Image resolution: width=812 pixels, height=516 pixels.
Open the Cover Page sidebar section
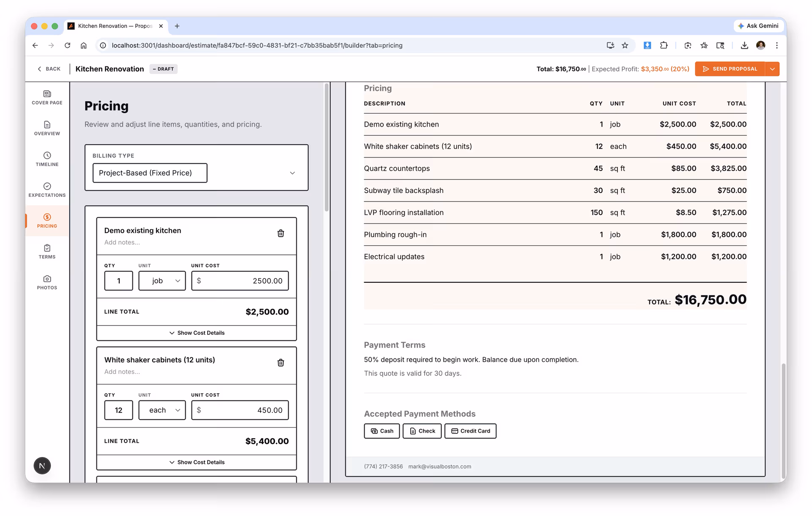click(x=47, y=97)
